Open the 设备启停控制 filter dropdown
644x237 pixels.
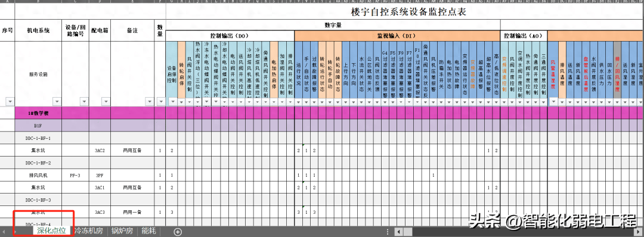point(173,102)
